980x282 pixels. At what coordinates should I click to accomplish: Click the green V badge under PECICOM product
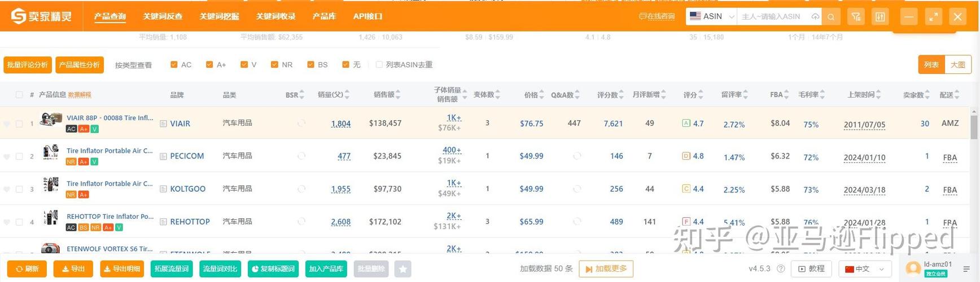[x=94, y=162]
